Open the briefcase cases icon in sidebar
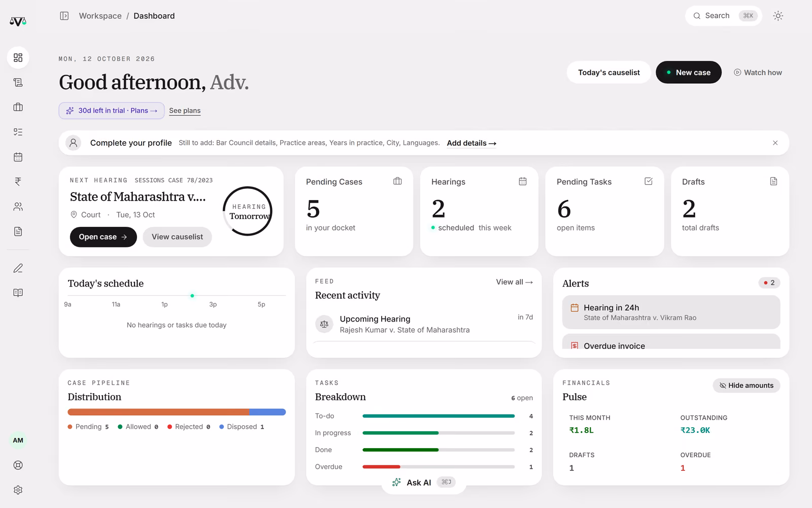The height and width of the screenshot is (508, 812). coord(18,107)
